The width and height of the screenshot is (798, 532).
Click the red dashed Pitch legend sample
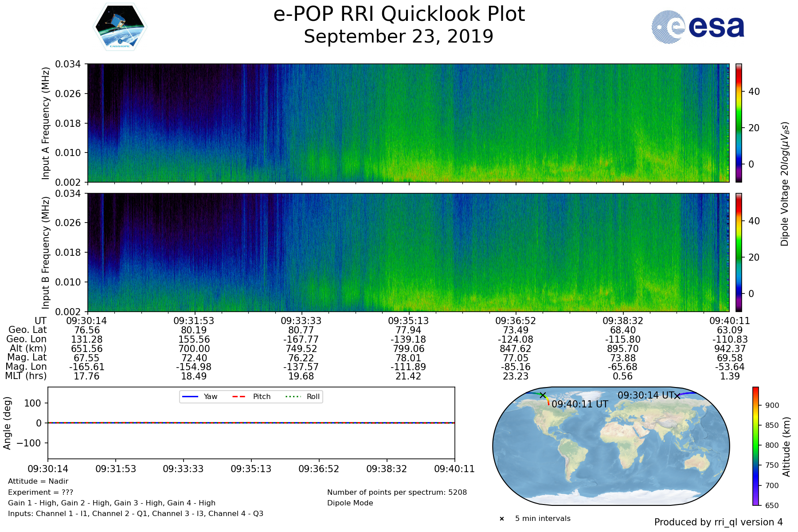click(x=239, y=397)
